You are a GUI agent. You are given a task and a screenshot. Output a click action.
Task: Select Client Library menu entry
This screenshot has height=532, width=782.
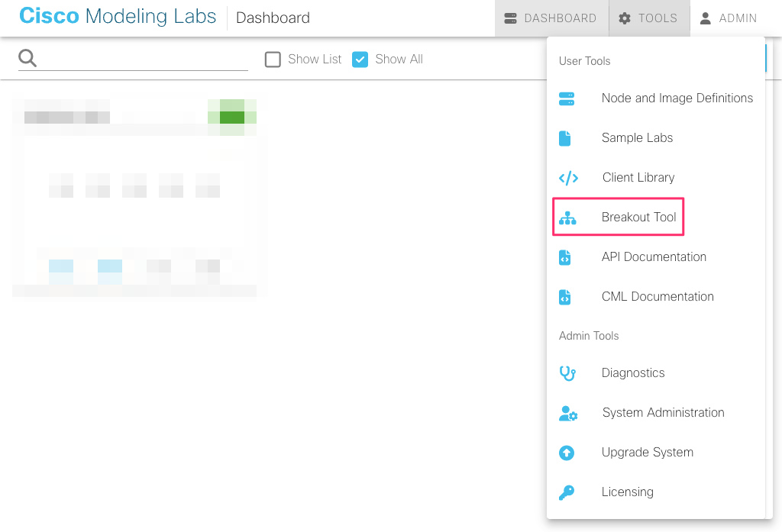pos(656,178)
